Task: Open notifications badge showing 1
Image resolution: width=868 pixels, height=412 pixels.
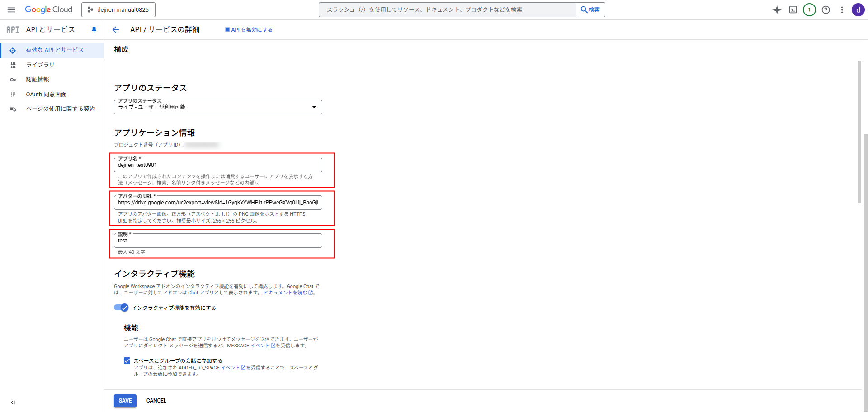Action: [x=809, y=10]
